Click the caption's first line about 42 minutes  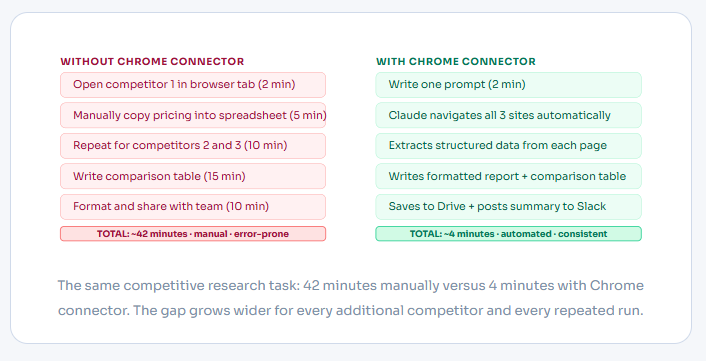(x=351, y=285)
